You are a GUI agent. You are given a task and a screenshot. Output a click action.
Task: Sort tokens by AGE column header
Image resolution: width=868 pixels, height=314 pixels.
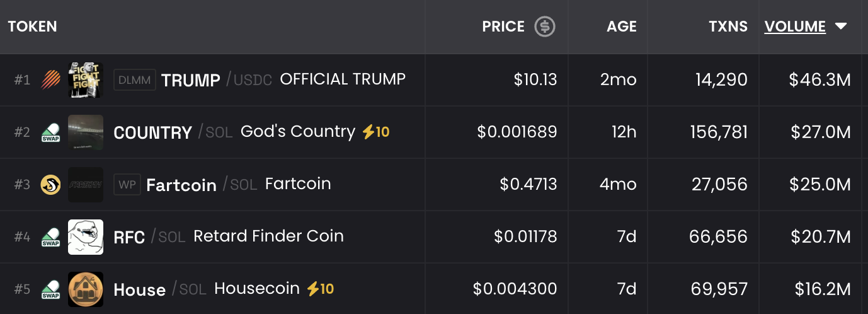coord(622,26)
